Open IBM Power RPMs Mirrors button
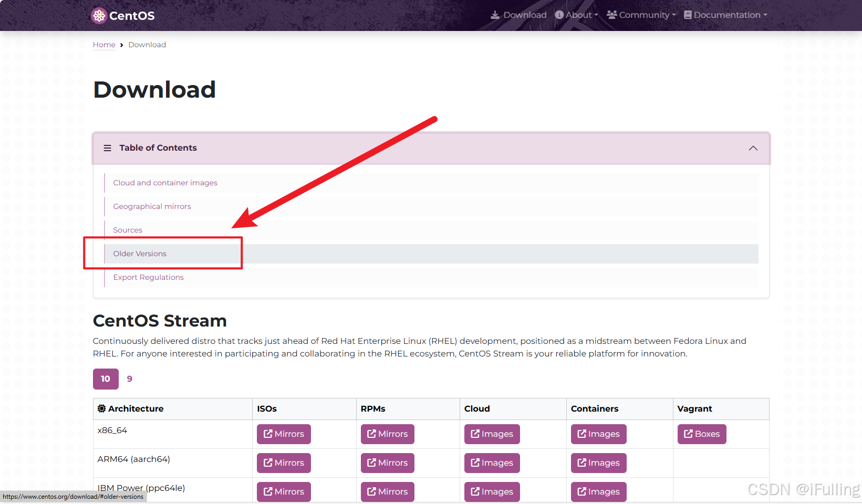This screenshot has width=862, height=504. pyautogui.click(x=388, y=492)
